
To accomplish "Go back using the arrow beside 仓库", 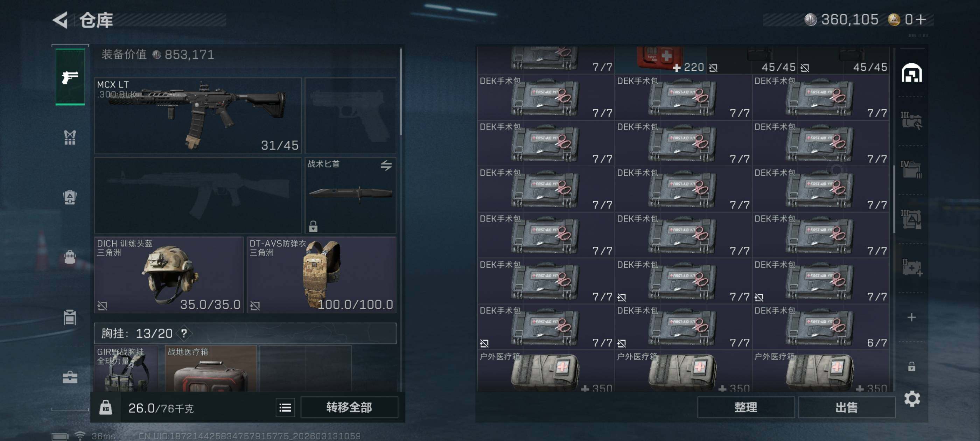I will 61,20.
